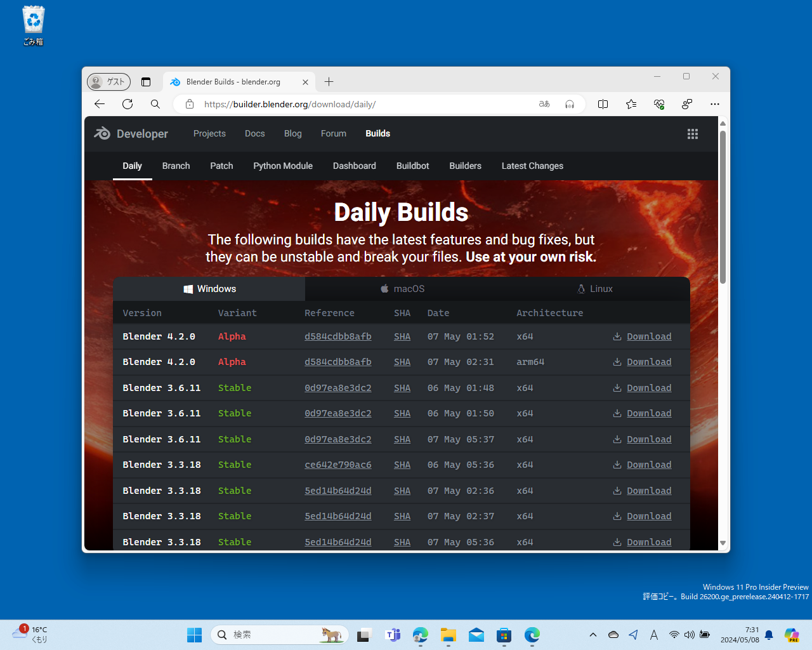Download Blender 4.2.0 Alpha x64 build

(642, 336)
